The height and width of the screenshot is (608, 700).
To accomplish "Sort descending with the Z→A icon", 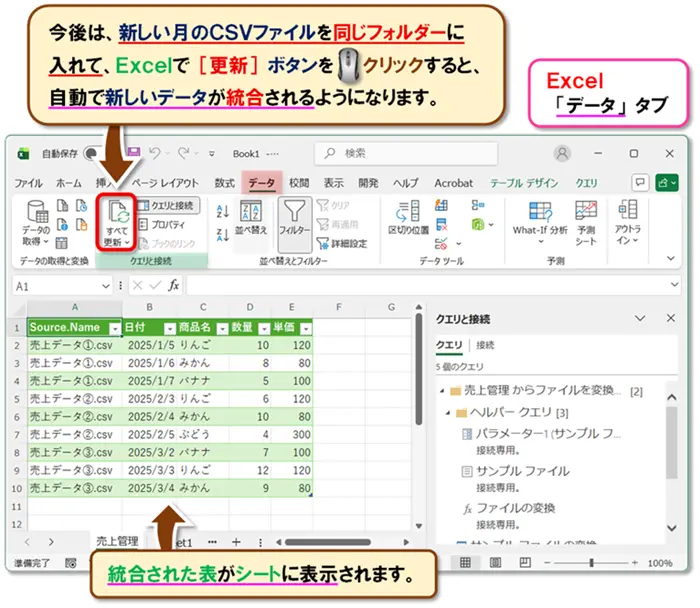I will pos(223,234).
